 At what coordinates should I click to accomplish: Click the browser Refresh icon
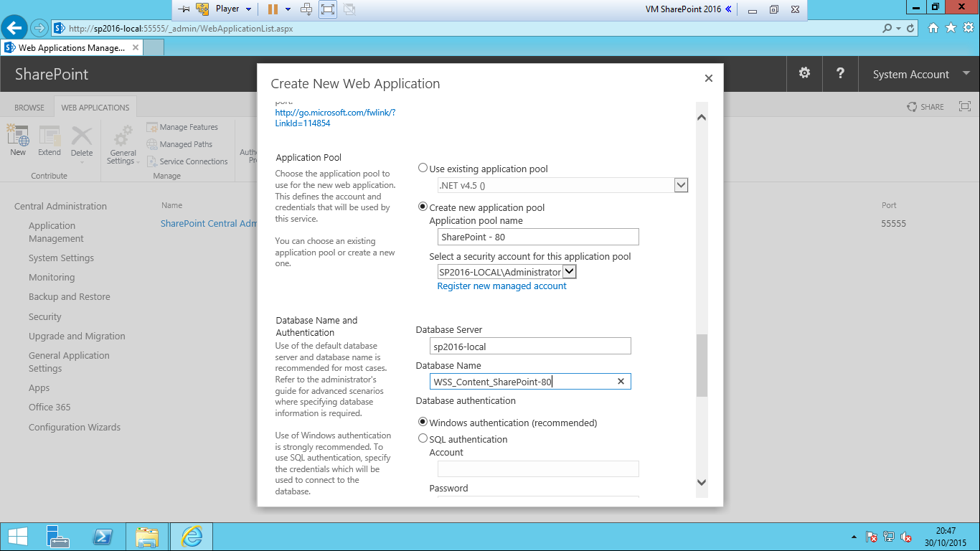coord(911,29)
